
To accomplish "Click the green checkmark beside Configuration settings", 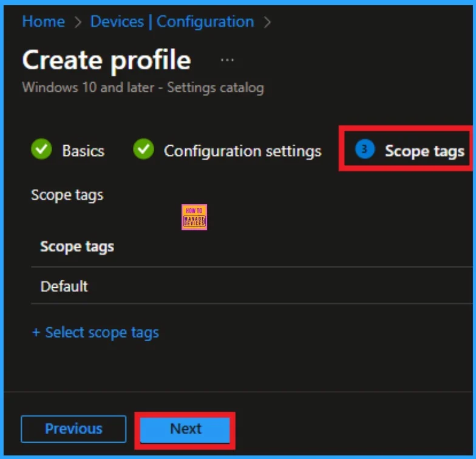I will (143, 150).
